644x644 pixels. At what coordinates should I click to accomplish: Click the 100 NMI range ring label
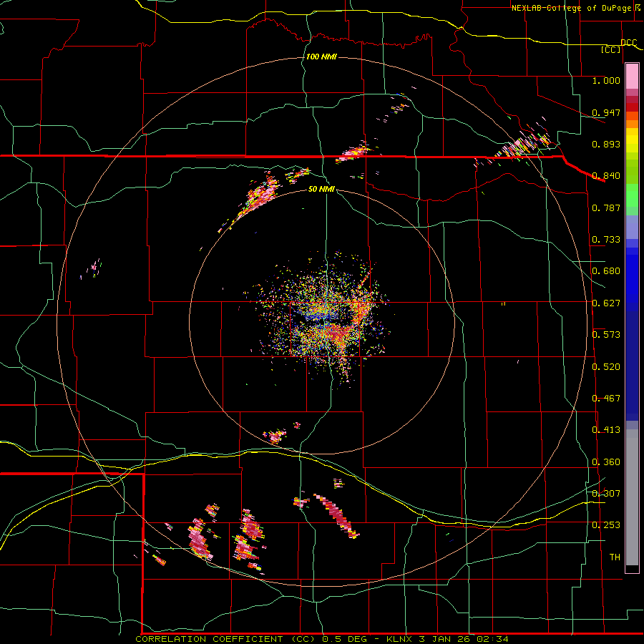pyautogui.click(x=321, y=57)
